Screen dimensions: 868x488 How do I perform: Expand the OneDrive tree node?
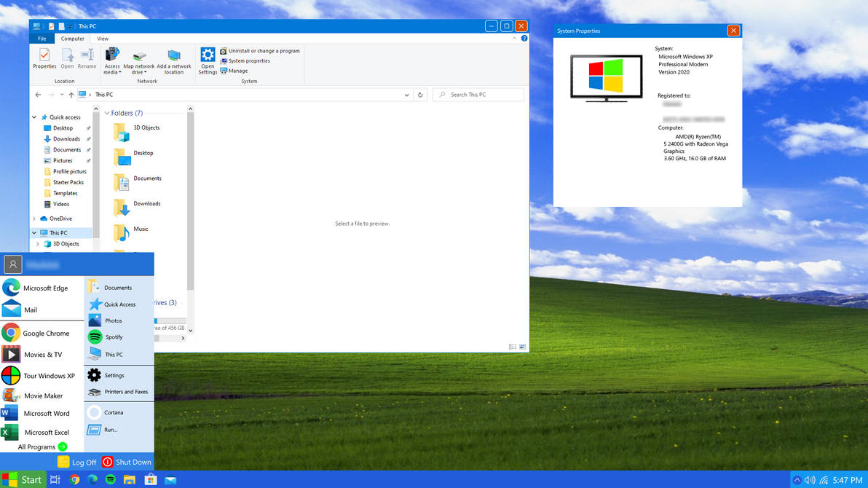pyautogui.click(x=34, y=219)
